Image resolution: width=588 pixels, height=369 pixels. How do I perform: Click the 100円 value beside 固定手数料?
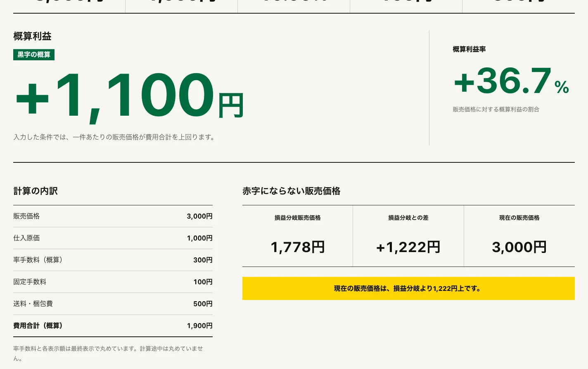(x=203, y=282)
